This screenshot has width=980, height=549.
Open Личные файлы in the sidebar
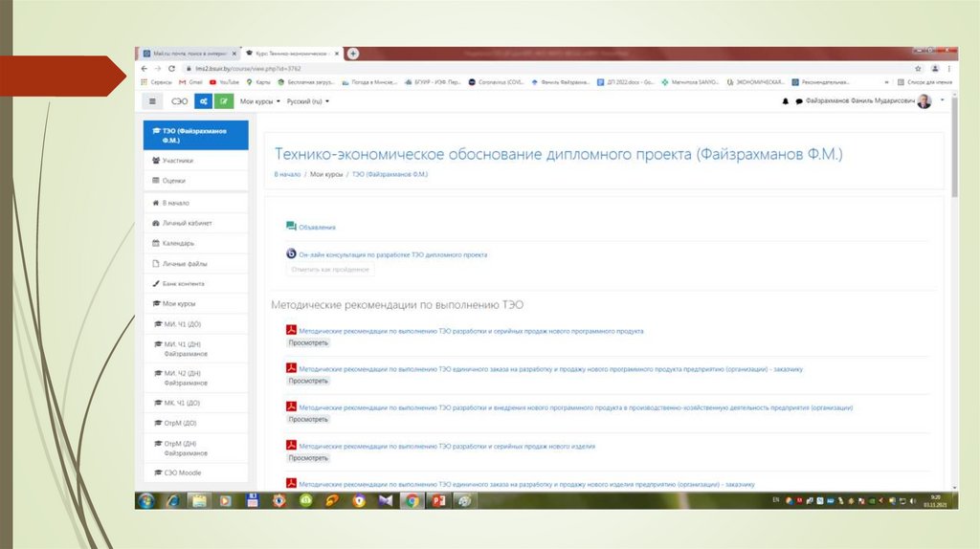(195, 264)
